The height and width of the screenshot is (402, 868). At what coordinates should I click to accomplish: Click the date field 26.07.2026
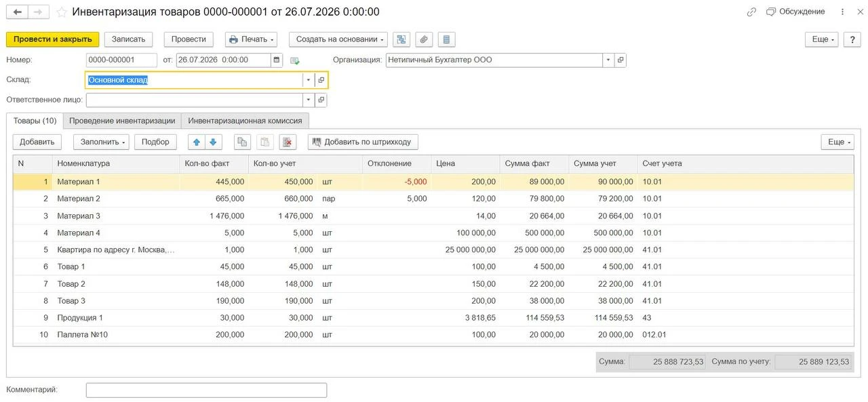[x=224, y=60]
